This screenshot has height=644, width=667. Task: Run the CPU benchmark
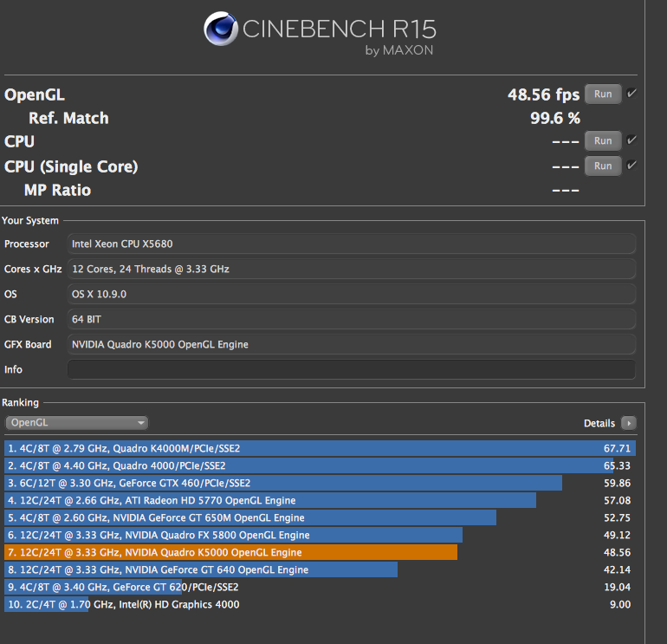coord(603,141)
